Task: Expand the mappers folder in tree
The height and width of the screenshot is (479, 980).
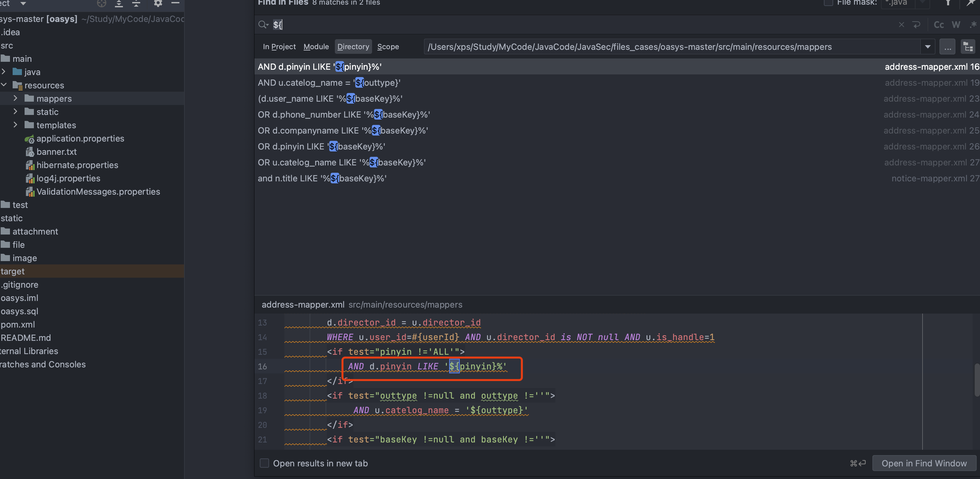Action: (x=15, y=99)
